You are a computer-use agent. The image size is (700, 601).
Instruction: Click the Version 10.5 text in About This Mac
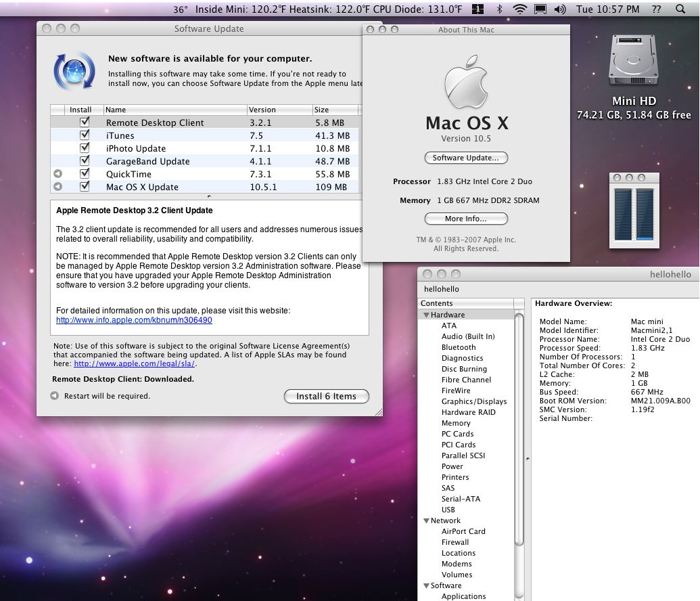coord(465,139)
